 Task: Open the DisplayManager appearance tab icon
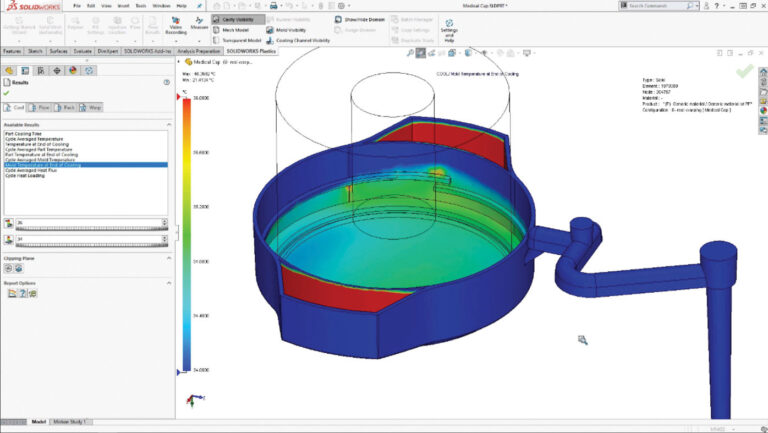click(73, 71)
